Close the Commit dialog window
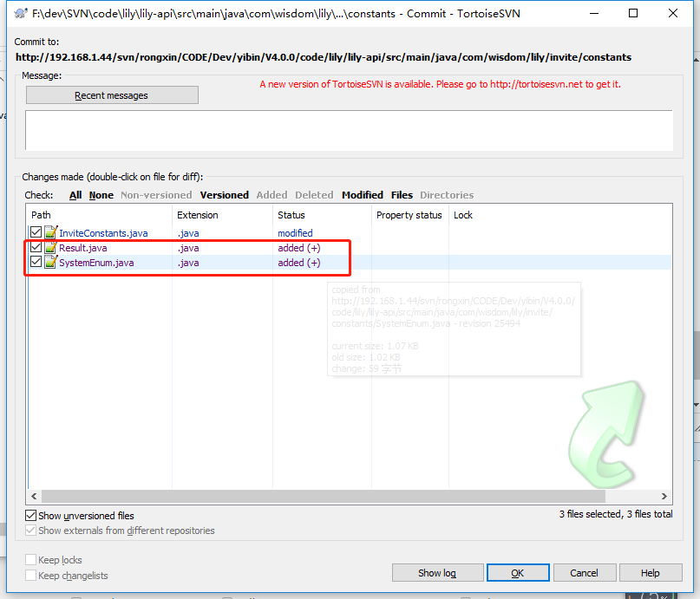Screen dimensions: 700x599 tap(673, 13)
